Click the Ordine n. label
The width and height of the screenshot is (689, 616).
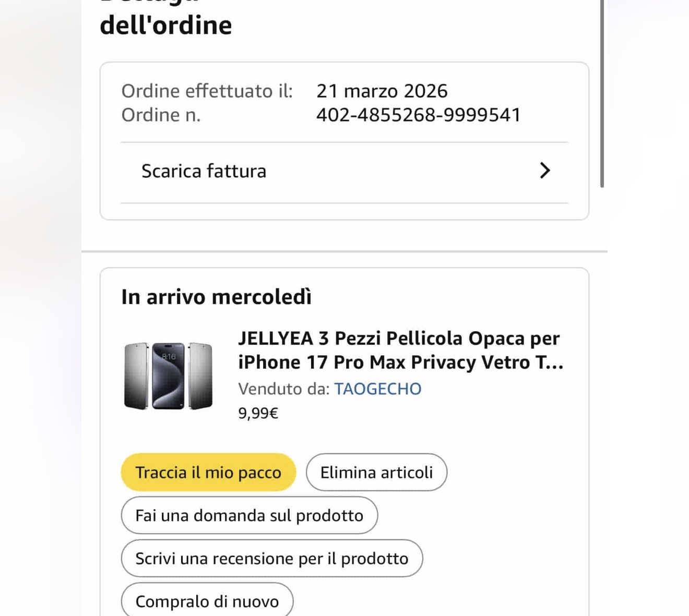pos(161,115)
